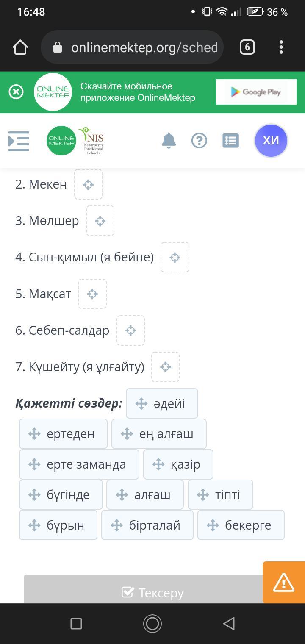Open the ХИ user profile avatar
Image resolution: width=305 pixels, height=644 pixels.
(x=271, y=140)
